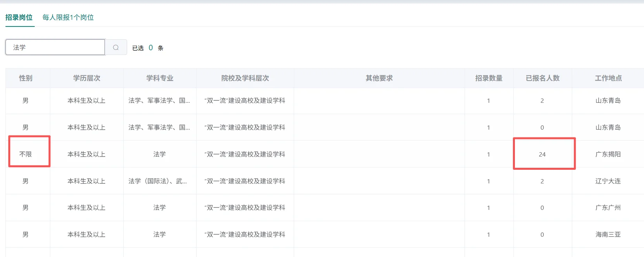This screenshot has width=644, height=257.
Task: Click the 已选 0 条 selection counter
Action: tap(148, 48)
